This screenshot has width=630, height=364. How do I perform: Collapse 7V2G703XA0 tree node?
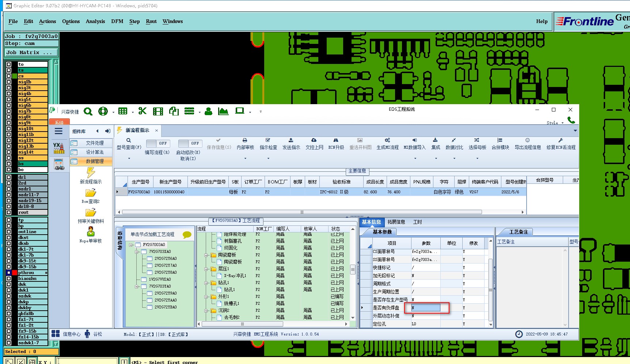[x=137, y=252]
